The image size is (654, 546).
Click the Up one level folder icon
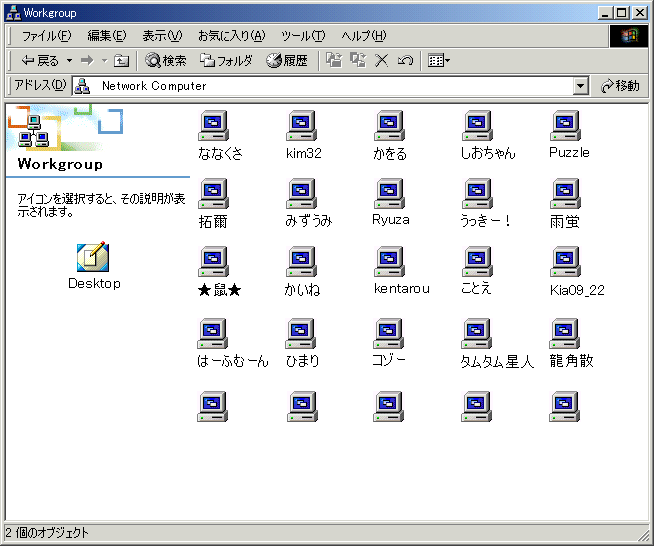(x=121, y=61)
